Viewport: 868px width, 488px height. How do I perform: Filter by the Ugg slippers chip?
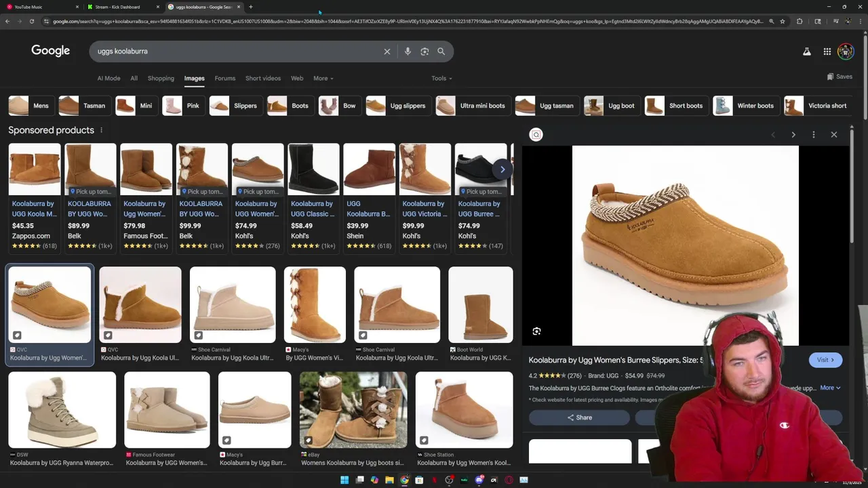397,106
